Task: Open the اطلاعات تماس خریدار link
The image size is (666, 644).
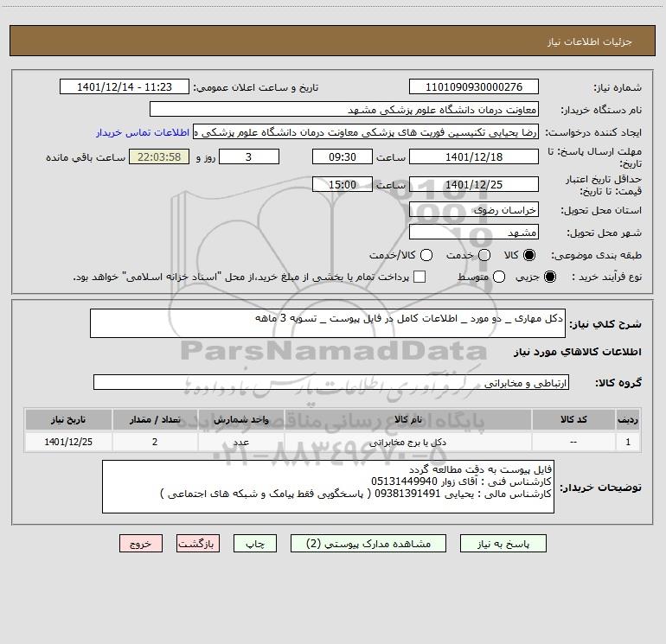Action: pos(143,132)
